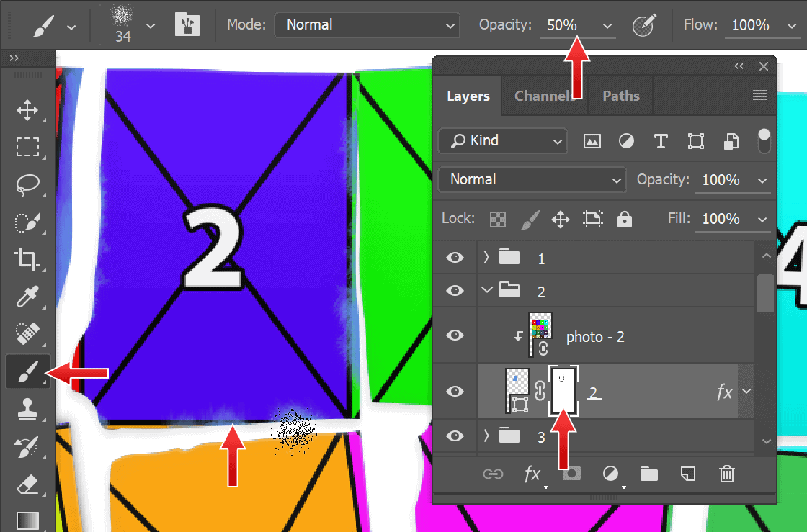The image size is (807, 532).
Task: Select the Gradient tool
Action: 27,520
